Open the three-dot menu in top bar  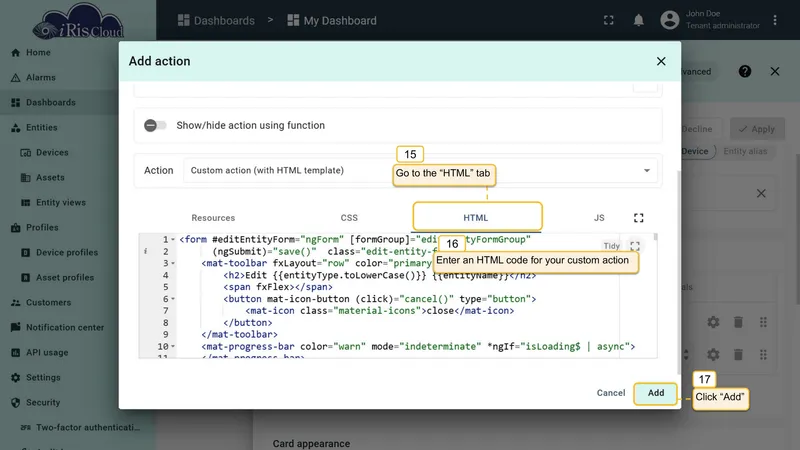pos(774,20)
